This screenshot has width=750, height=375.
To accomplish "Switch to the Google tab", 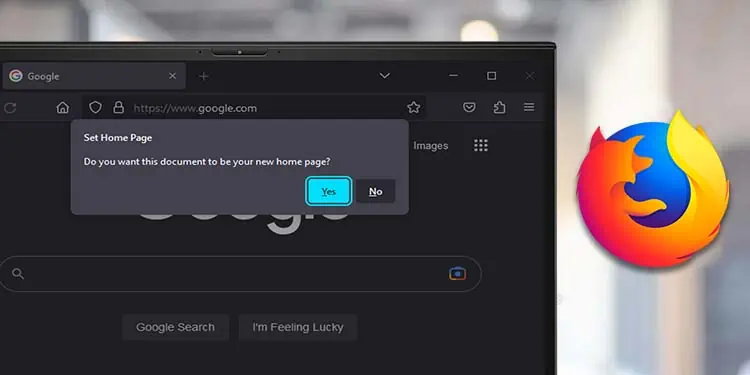I will coord(94,76).
